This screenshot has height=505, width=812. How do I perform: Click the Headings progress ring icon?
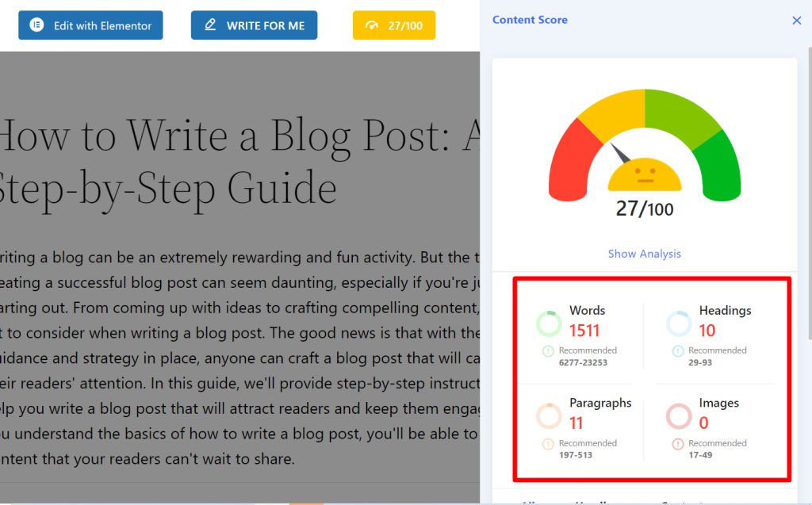coord(679,323)
